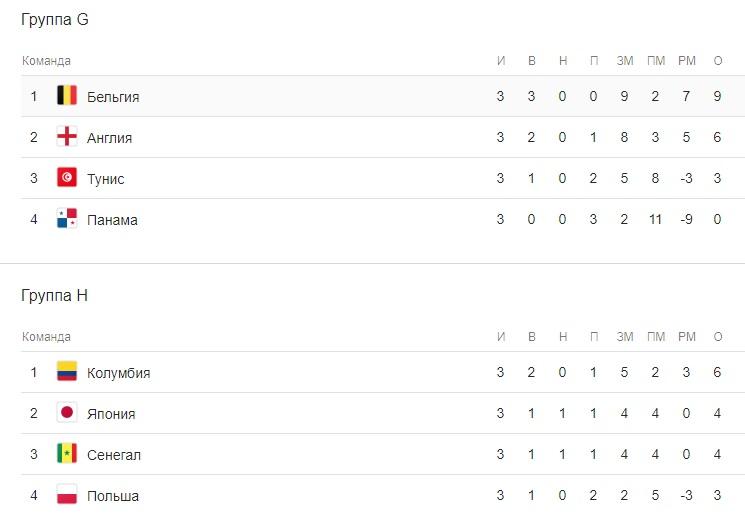Select the Тунис team name
The height and width of the screenshot is (525, 745).
[106, 179]
